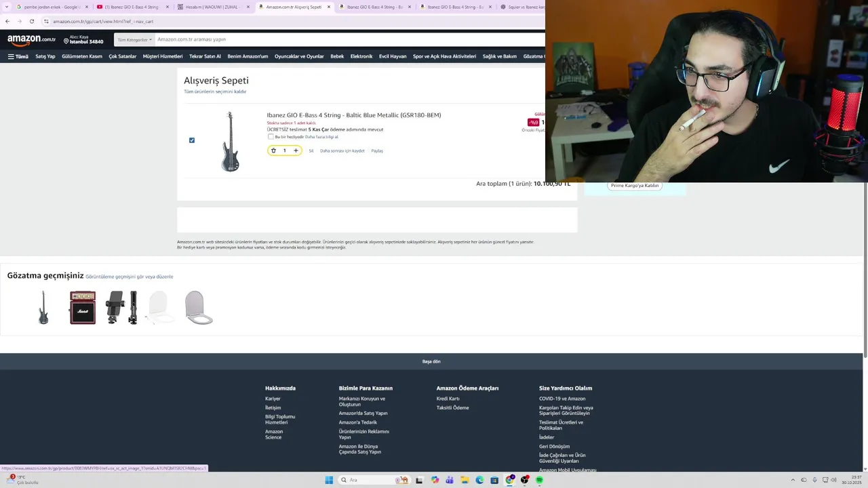The width and height of the screenshot is (868, 488).
Task: Open Benim Amazon'um in navigation bar
Action: 248,56
